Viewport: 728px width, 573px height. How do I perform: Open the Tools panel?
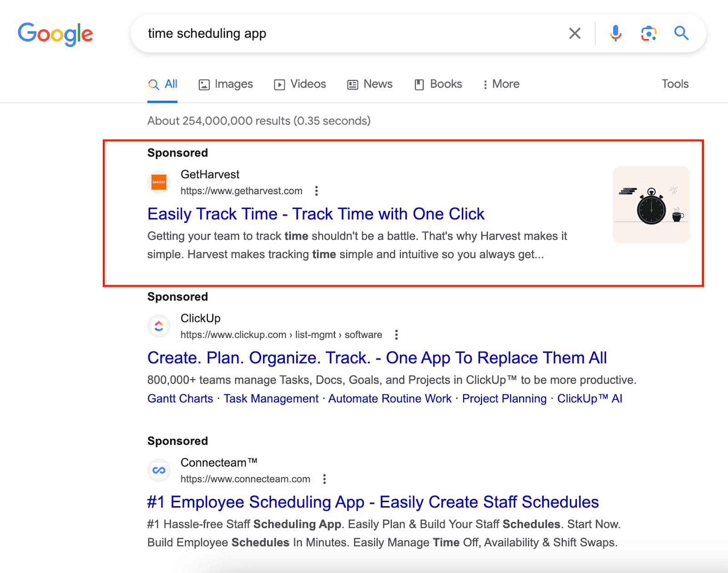pos(675,84)
